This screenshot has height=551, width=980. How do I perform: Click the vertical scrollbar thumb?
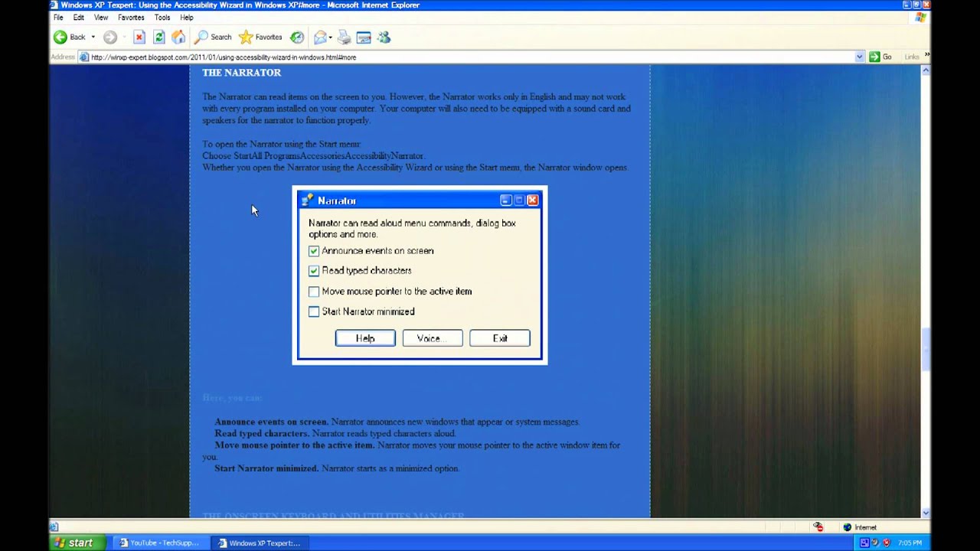pyautogui.click(x=926, y=350)
